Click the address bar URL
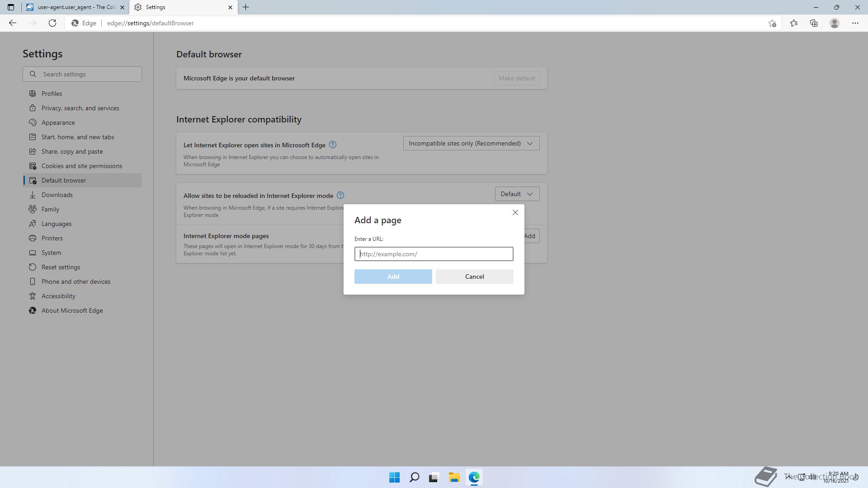The width and height of the screenshot is (868, 488). [151, 23]
